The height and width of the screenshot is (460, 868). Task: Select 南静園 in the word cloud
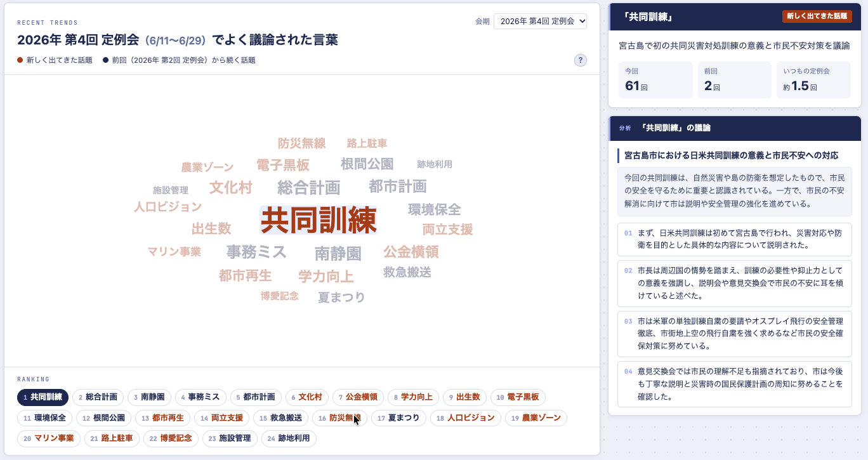pos(338,254)
